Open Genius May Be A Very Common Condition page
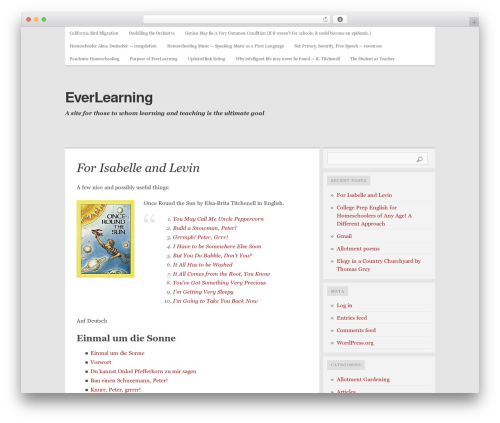 point(278,33)
